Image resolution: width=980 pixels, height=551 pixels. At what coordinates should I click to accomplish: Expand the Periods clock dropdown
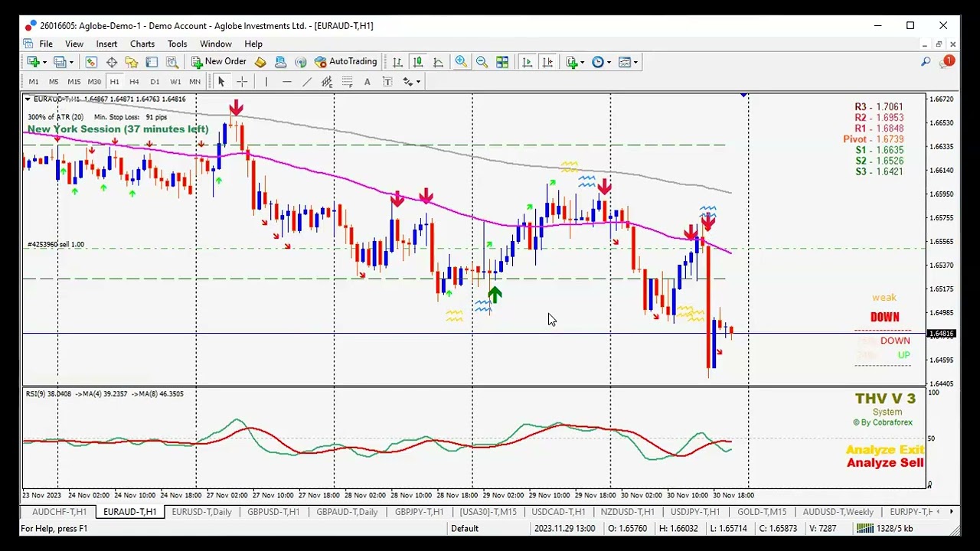pos(609,62)
